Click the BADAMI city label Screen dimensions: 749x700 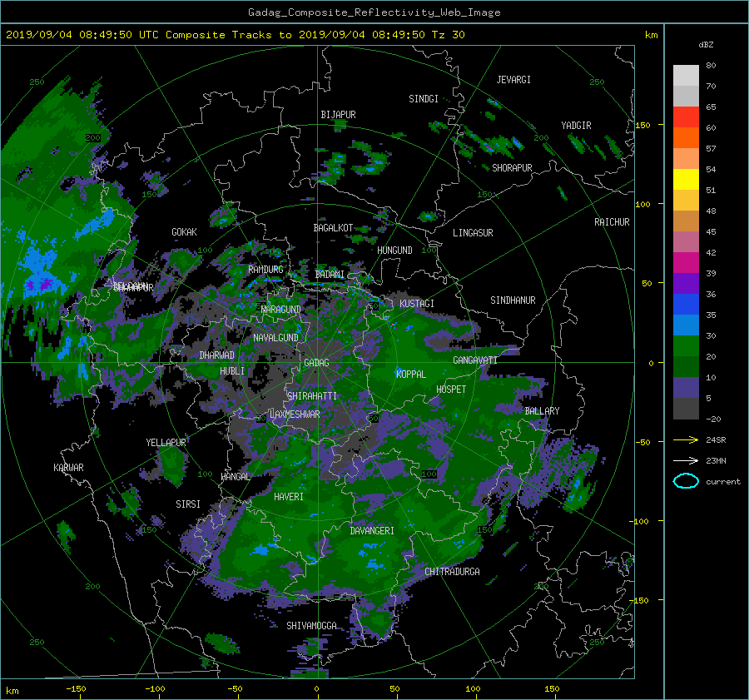(x=330, y=275)
